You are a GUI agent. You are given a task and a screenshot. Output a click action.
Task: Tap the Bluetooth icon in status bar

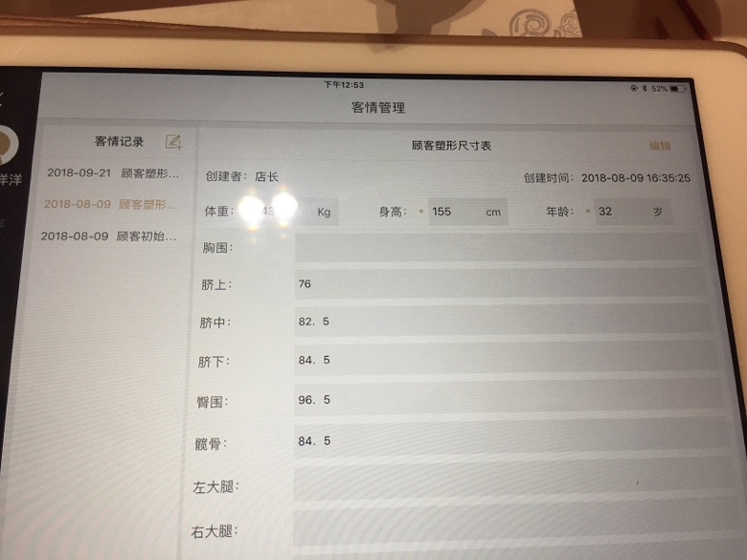tap(645, 88)
